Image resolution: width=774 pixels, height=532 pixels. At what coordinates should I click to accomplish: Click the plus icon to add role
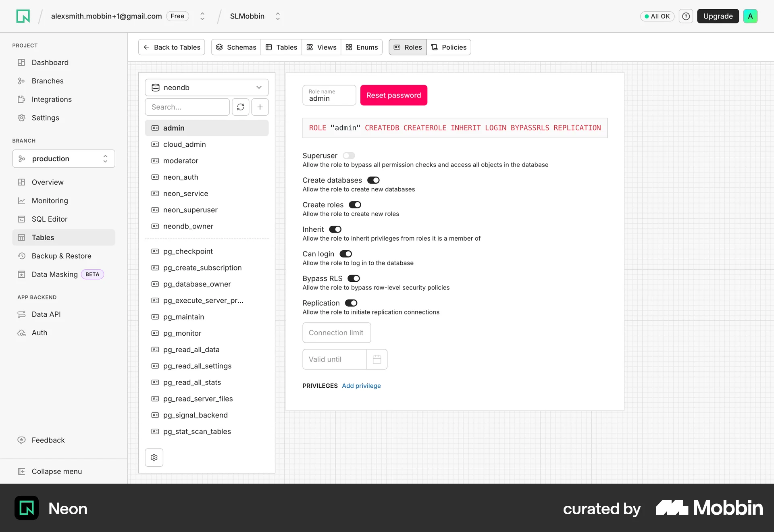click(260, 107)
